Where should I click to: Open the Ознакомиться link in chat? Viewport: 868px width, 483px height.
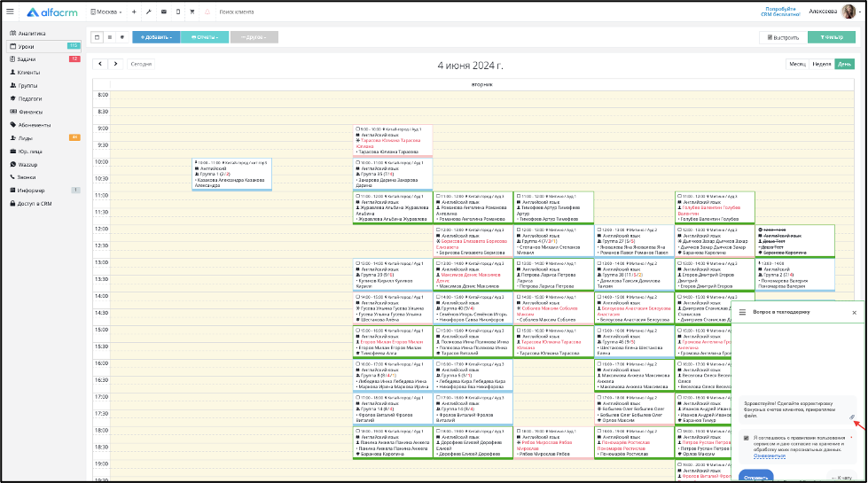[x=769, y=456]
